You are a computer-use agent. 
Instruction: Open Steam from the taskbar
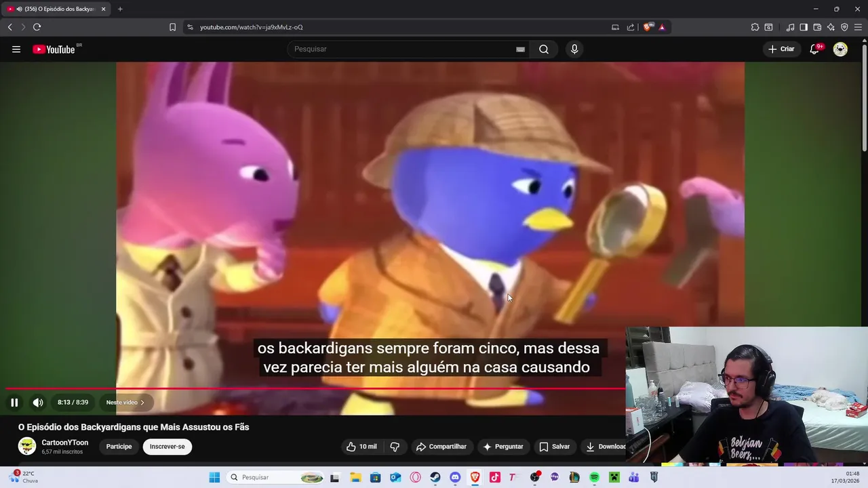click(x=435, y=477)
